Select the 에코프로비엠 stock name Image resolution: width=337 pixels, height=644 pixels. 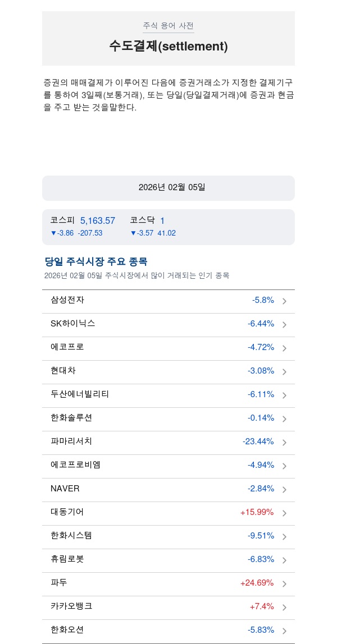[x=76, y=465]
